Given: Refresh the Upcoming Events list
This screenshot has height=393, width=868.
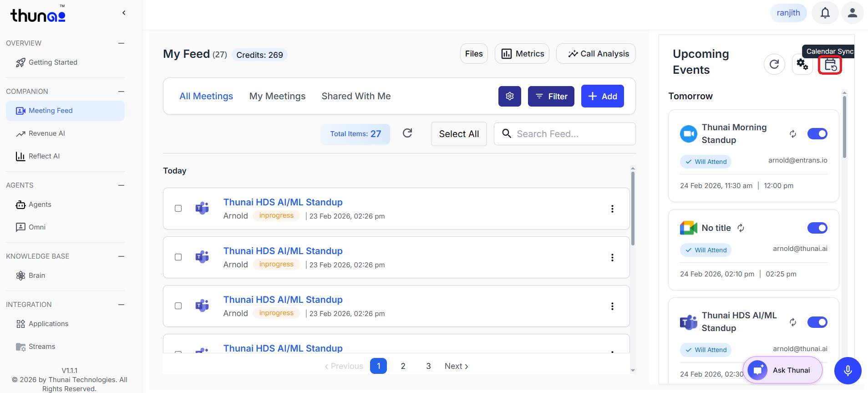Looking at the screenshot, I should tap(774, 65).
